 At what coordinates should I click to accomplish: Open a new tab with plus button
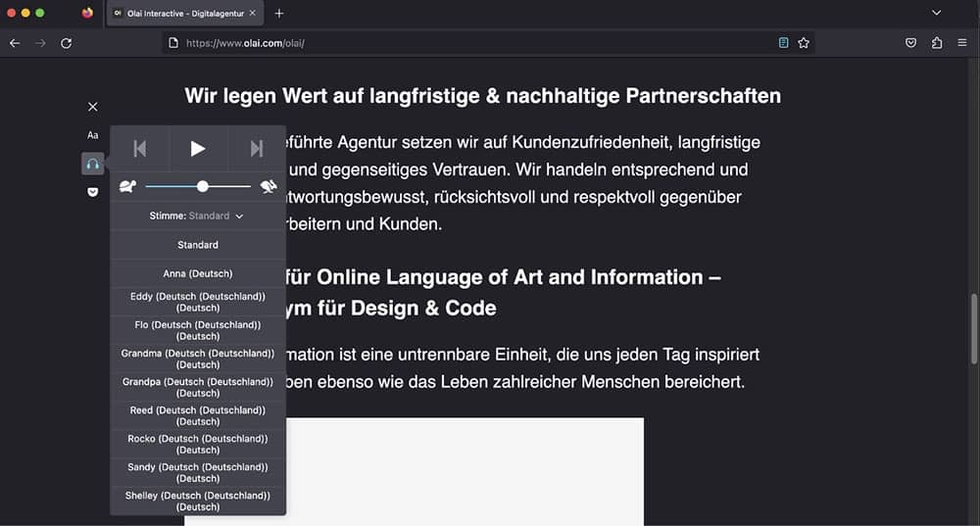[x=279, y=13]
